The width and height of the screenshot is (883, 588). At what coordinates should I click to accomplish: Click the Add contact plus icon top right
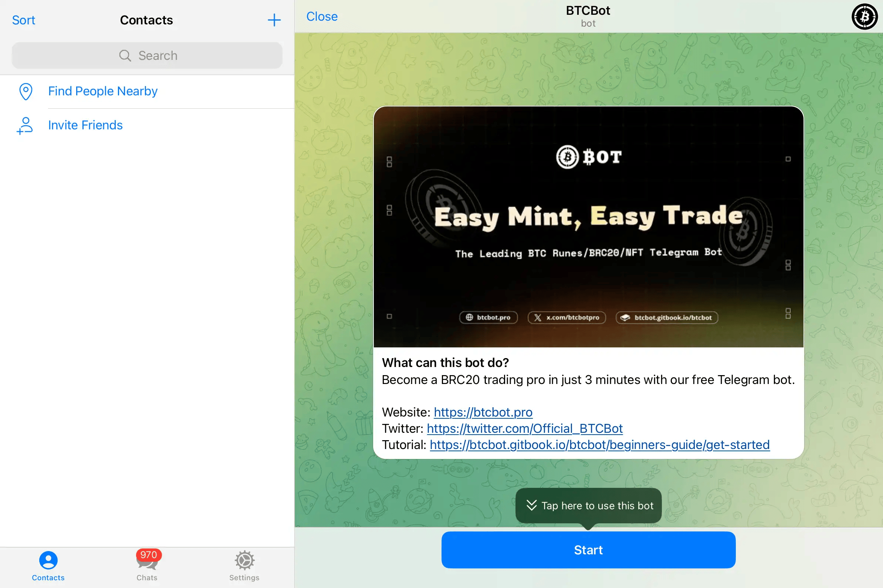276,20
